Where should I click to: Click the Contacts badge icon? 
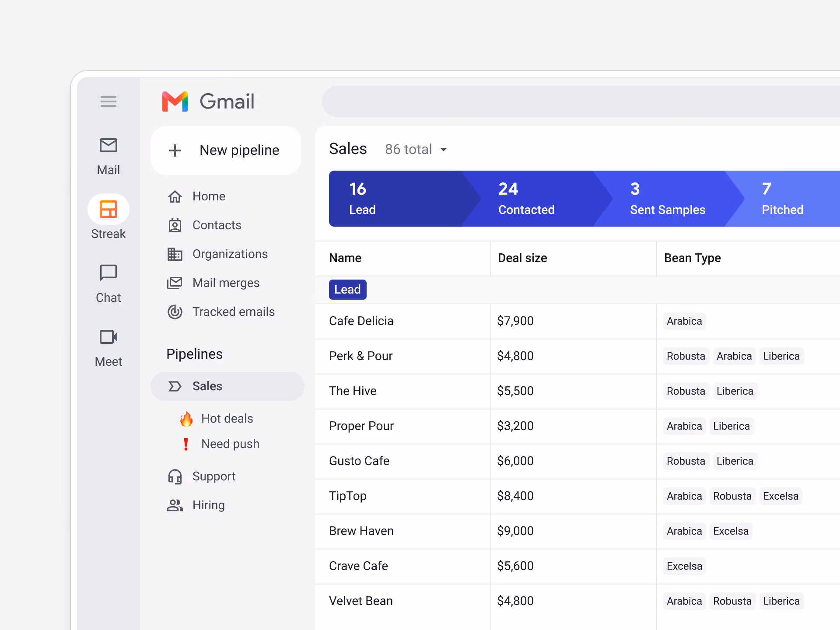click(175, 225)
